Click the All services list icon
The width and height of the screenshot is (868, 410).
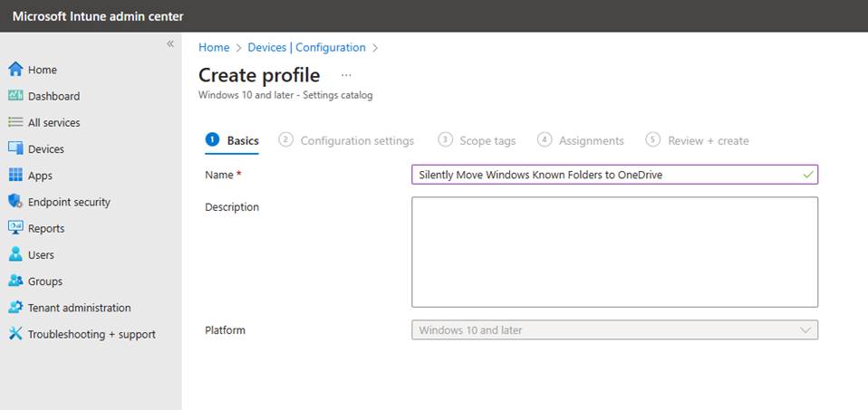click(x=15, y=122)
